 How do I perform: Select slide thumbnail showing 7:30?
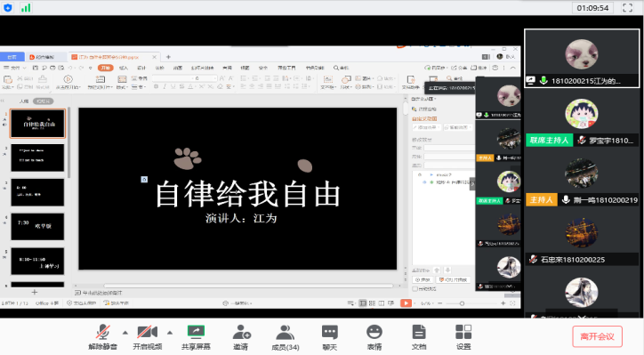tap(37, 226)
